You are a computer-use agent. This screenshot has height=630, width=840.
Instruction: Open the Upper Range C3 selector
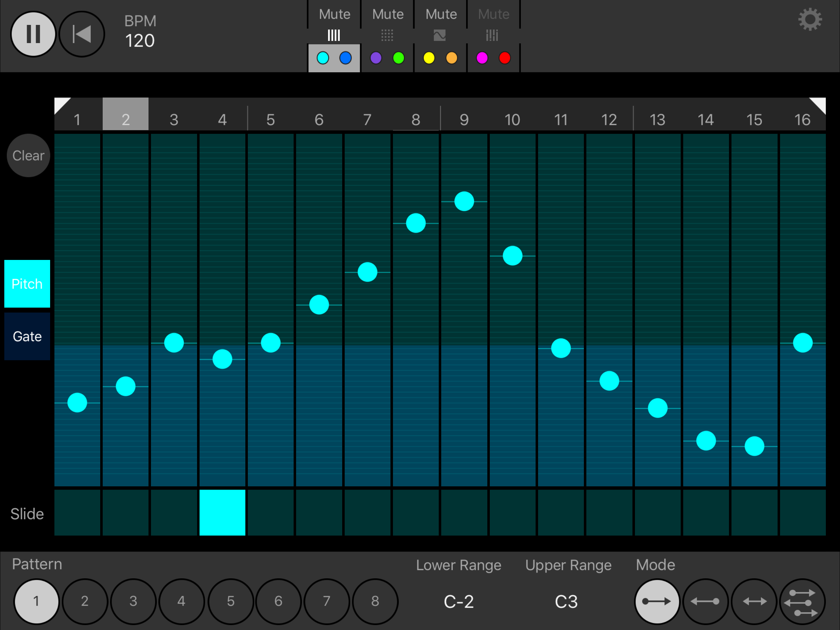tap(566, 601)
